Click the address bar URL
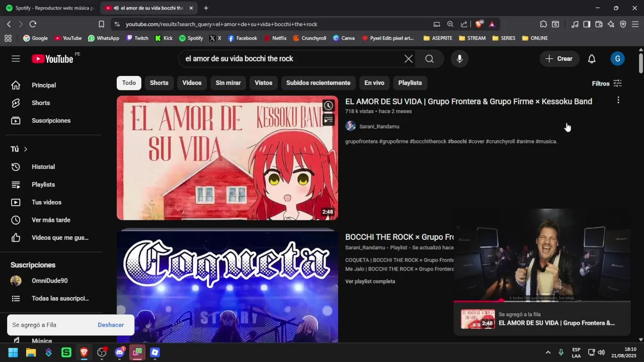 [x=221, y=24]
